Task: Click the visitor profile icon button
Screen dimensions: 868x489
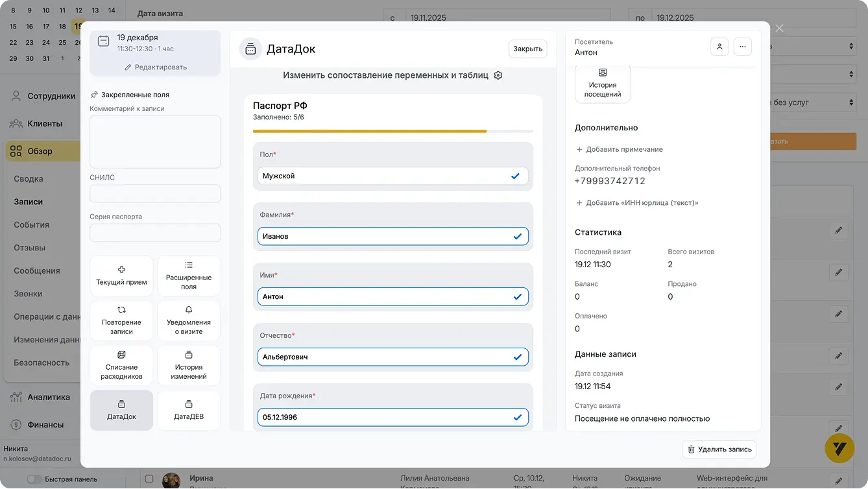Action: click(x=719, y=47)
